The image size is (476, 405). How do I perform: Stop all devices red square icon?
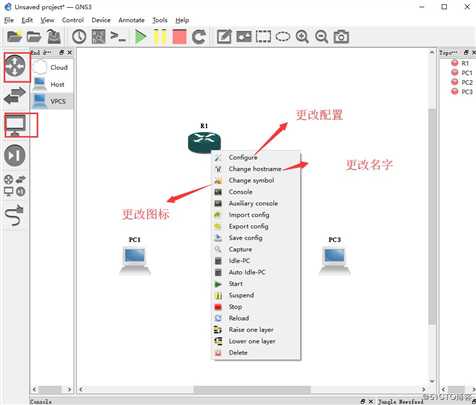click(x=179, y=37)
